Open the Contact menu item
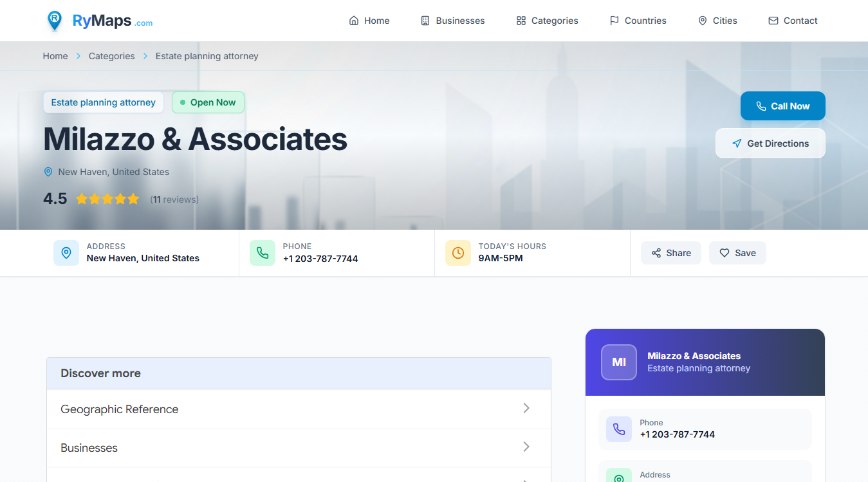The height and width of the screenshot is (482, 868). 793,21
